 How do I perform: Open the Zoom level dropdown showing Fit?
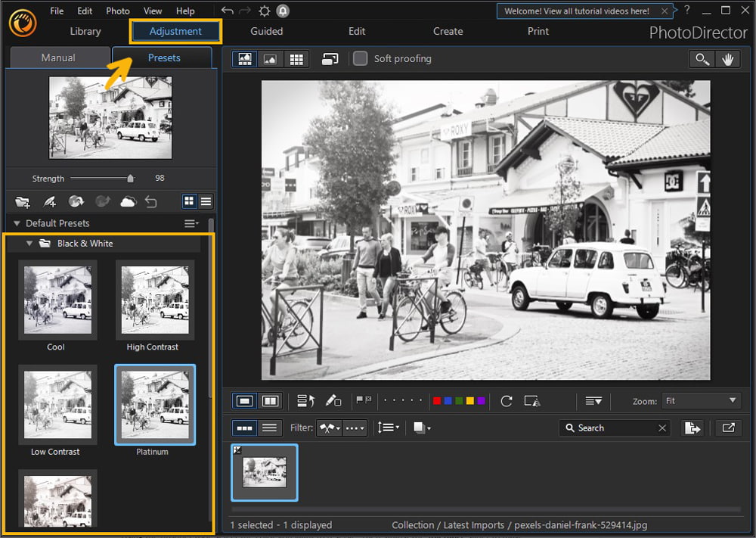tap(701, 400)
